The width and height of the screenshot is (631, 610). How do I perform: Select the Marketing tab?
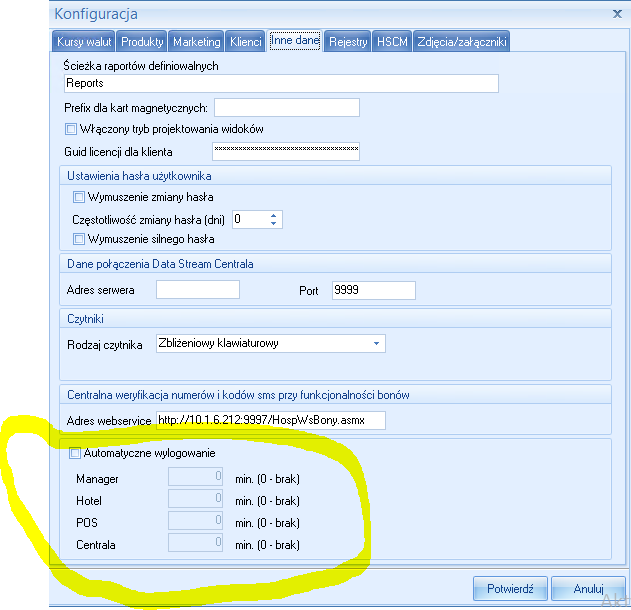196,41
